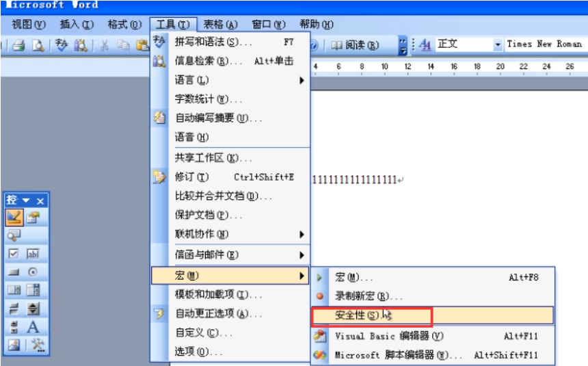588x366 pixels.
Task: Click the Research toolbar icon
Action: tap(80, 45)
